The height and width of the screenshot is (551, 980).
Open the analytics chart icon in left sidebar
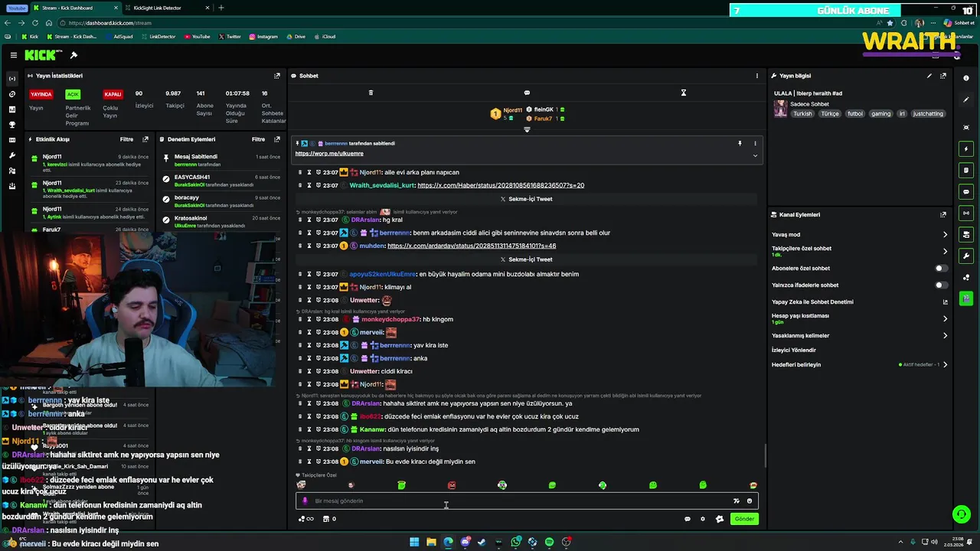tap(11, 109)
